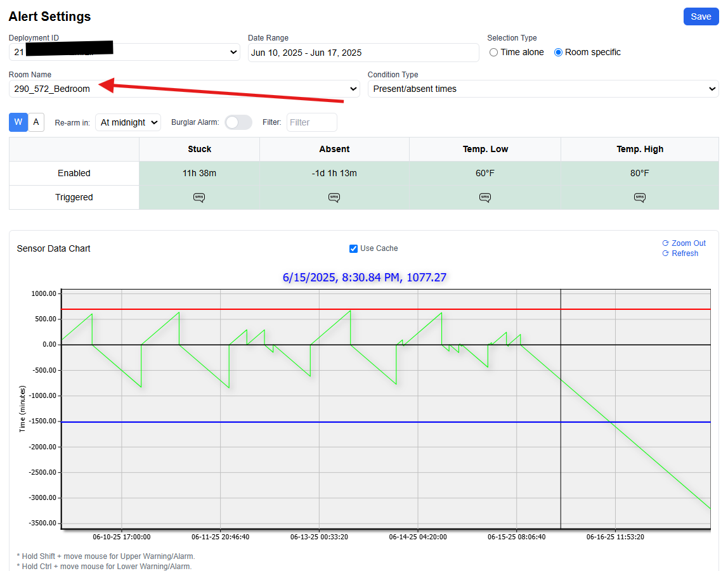This screenshot has height=571, width=728.
Task: Click the SMS icon under Absent column
Action: click(x=334, y=198)
